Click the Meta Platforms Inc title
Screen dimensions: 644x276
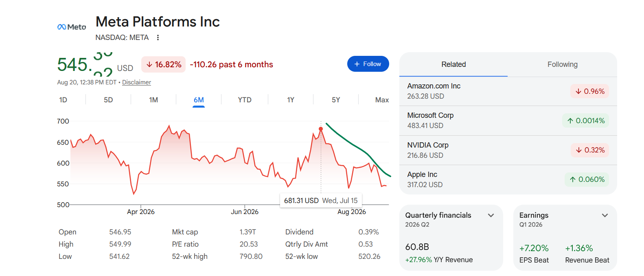pyautogui.click(x=158, y=22)
